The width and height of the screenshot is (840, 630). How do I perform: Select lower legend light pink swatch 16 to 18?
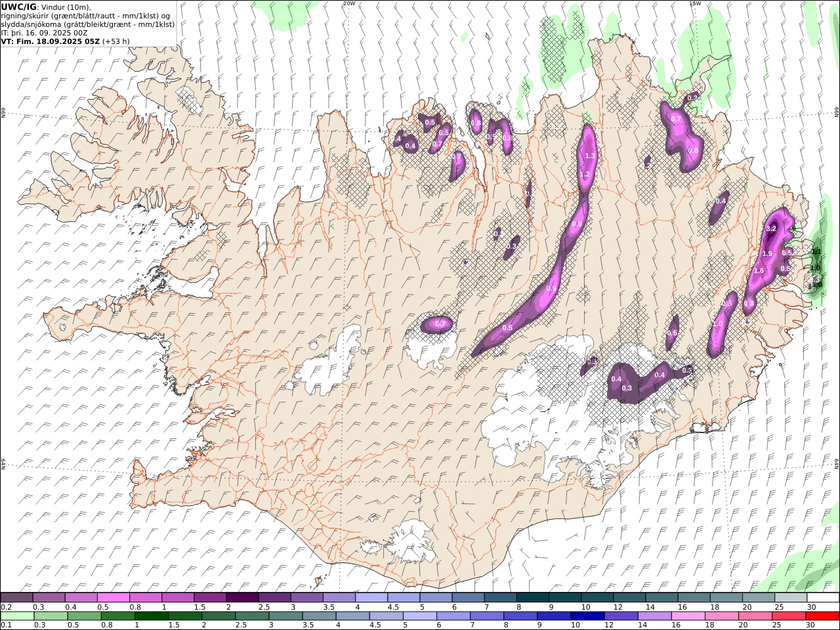coord(688,616)
